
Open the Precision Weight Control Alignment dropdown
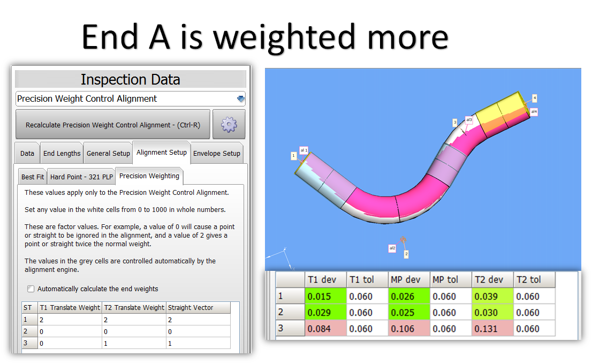tap(240, 98)
